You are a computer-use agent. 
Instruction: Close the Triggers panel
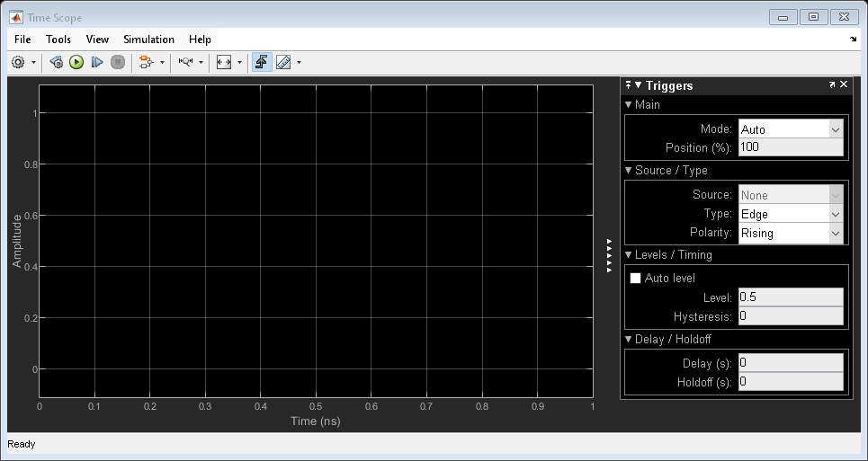coord(844,84)
